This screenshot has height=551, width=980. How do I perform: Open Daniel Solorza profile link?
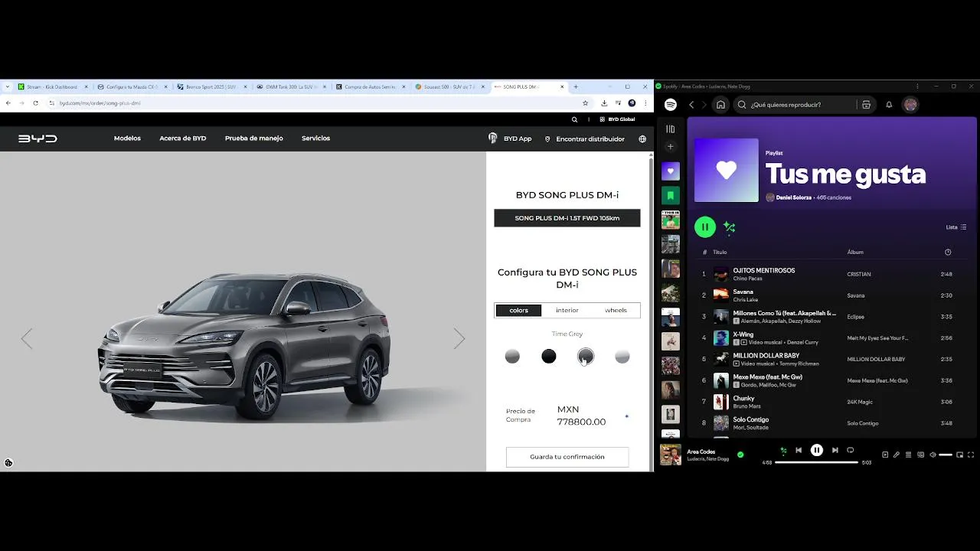click(x=794, y=197)
